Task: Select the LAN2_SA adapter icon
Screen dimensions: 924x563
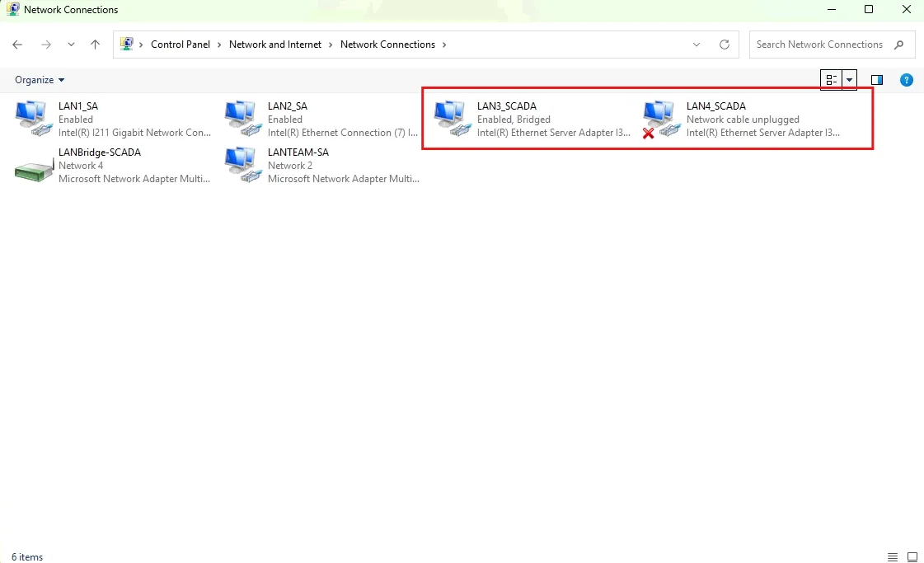Action: (x=243, y=119)
